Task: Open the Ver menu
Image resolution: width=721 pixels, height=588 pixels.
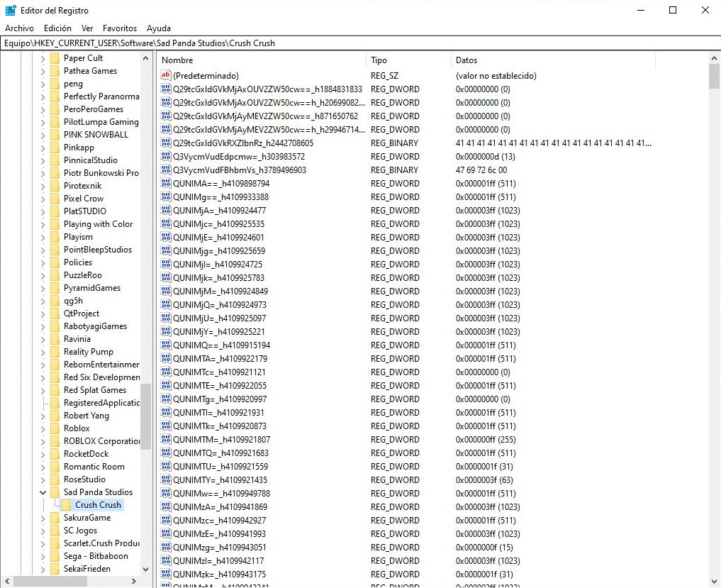Action: (87, 28)
